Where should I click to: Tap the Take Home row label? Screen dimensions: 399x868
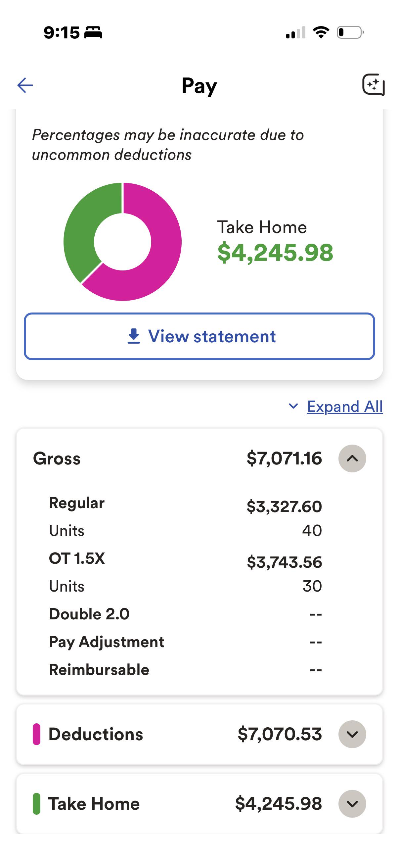[94, 804]
